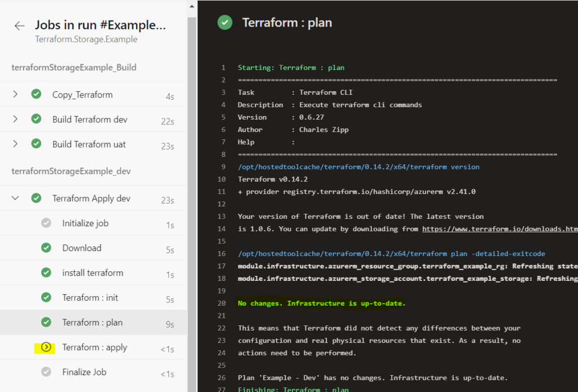Click the green success icon of Build Terraform dev
This screenshot has height=392, width=578.
click(x=36, y=118)
